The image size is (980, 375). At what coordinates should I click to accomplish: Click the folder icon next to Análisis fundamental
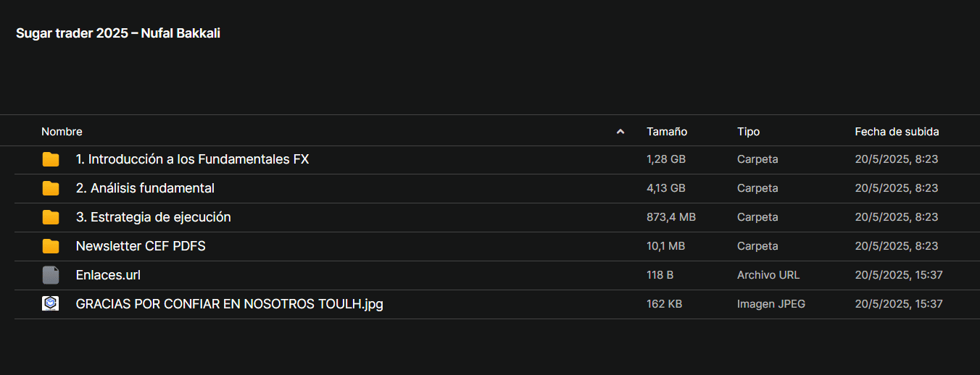(x=51, y=188)
